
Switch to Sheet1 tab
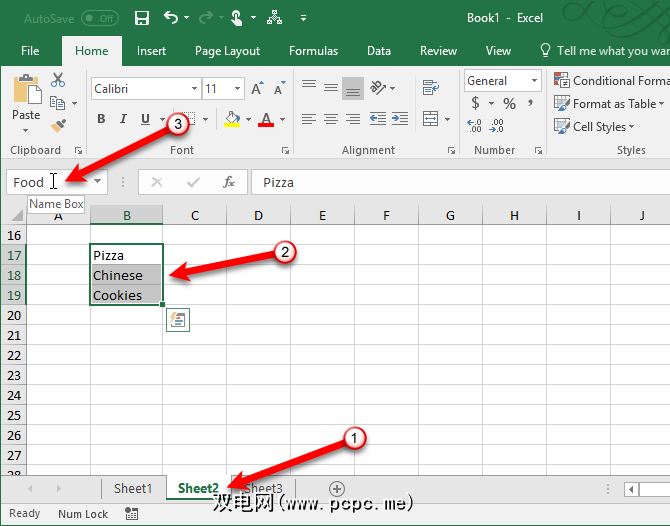(133, 488)
